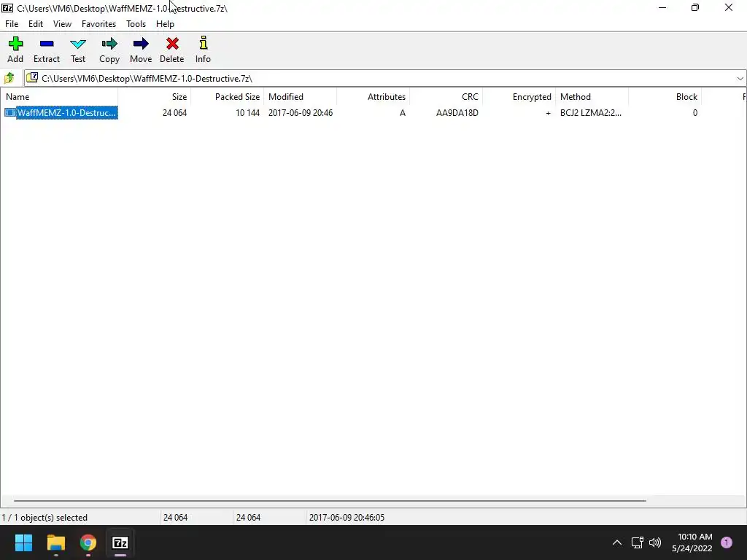
Task: Select the WaffMEMZ-1.0-Destruc... file row
Action: 373,113
